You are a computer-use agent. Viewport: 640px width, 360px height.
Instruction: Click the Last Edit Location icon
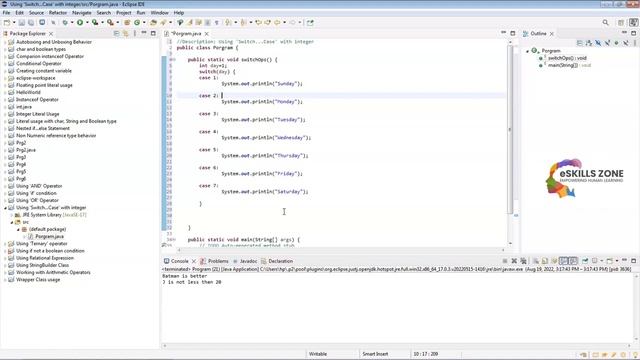(258, 22)
